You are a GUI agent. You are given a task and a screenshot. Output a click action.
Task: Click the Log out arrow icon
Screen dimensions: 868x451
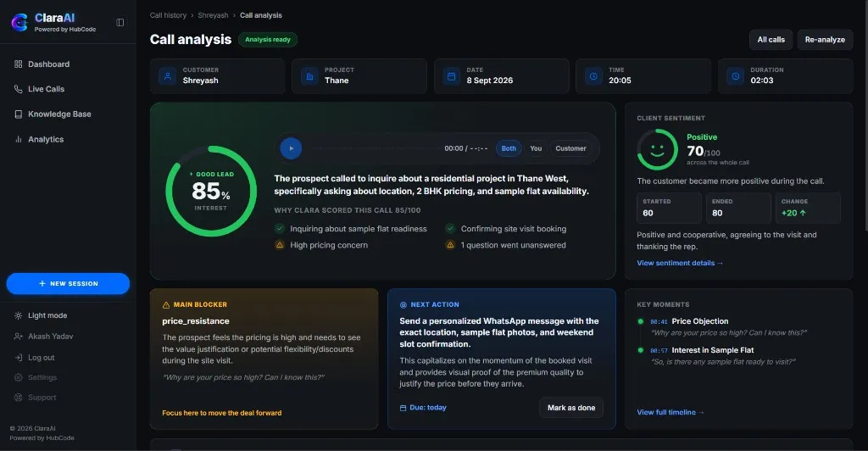pyautogui.click(x=19, y=358)
